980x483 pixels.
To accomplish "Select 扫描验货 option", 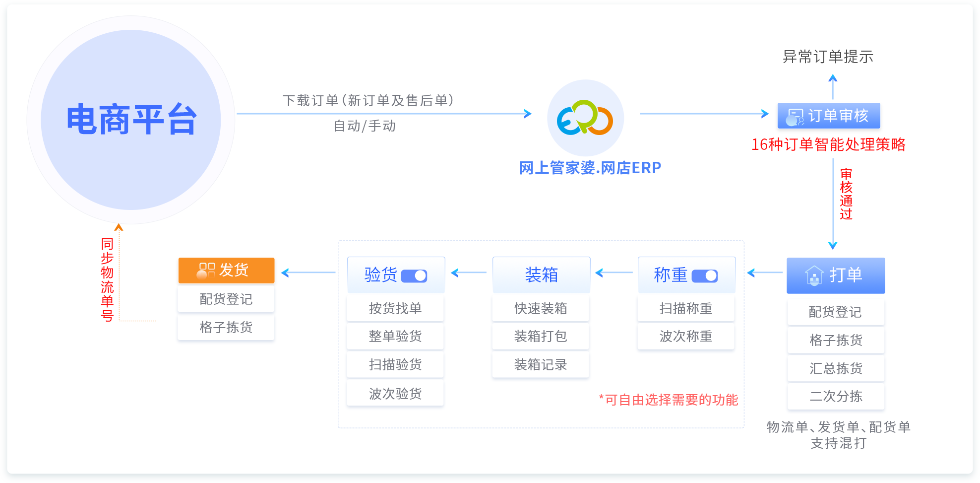I will 395,365.
